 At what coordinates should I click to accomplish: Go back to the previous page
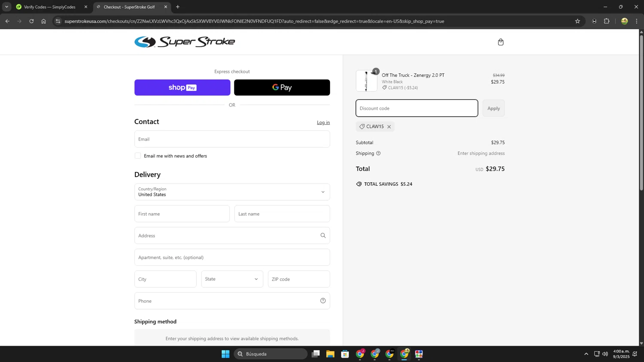[7, 21]
